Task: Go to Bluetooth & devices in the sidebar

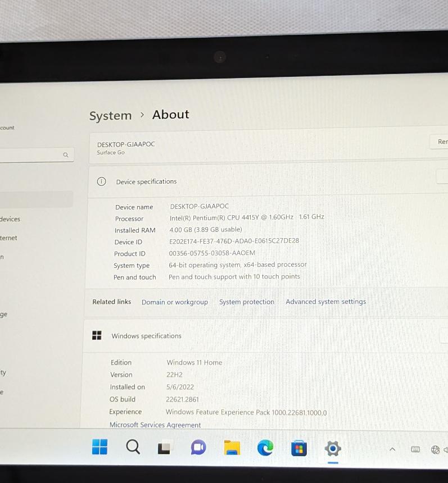Action: pos(10,219)
